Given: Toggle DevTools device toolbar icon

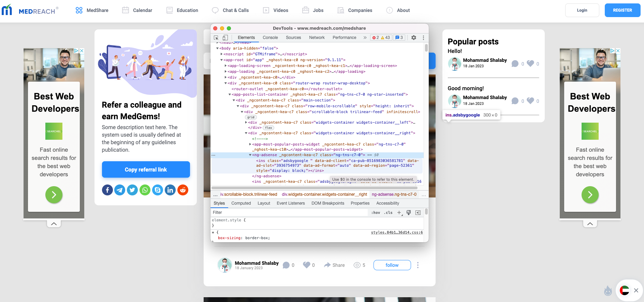Looking at the screenshot, I should (225, 38).
